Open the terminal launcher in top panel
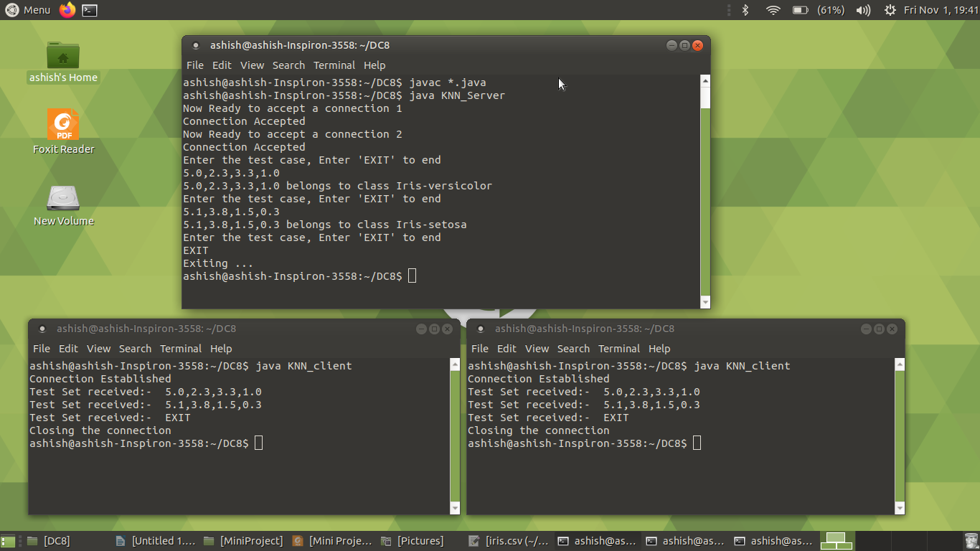 coord(90,10)
